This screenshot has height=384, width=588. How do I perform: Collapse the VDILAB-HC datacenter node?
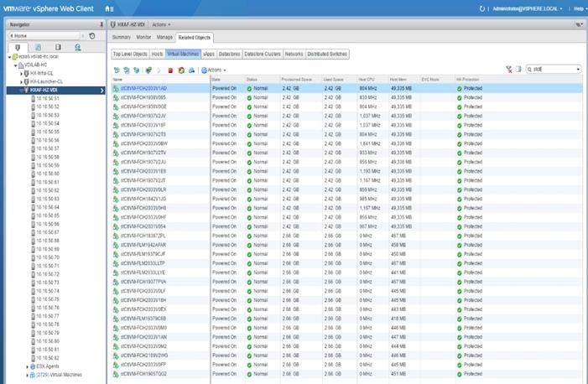[x=15, y=65]
